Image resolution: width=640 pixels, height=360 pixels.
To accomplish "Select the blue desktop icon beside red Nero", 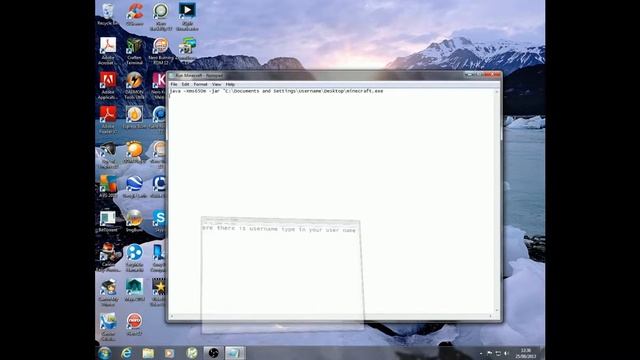I will tap(108, 327).
